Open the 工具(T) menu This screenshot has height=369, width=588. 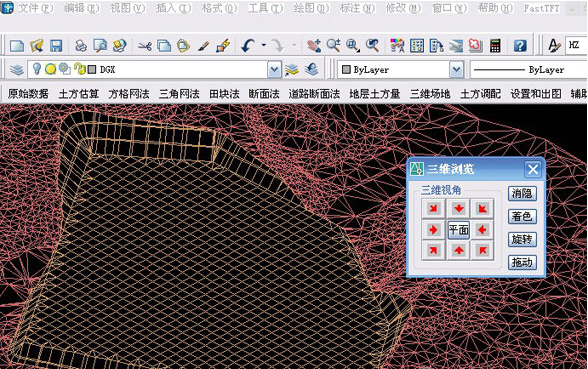click(266, 8)
